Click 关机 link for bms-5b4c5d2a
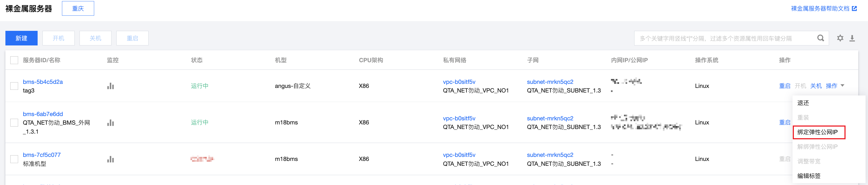 (x=816, y=86)
